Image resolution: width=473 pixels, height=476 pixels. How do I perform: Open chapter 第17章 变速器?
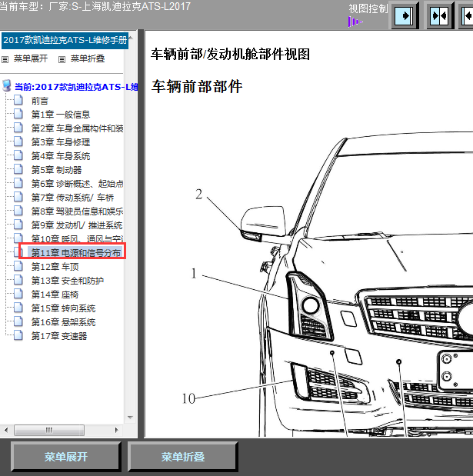coord(59,336)
